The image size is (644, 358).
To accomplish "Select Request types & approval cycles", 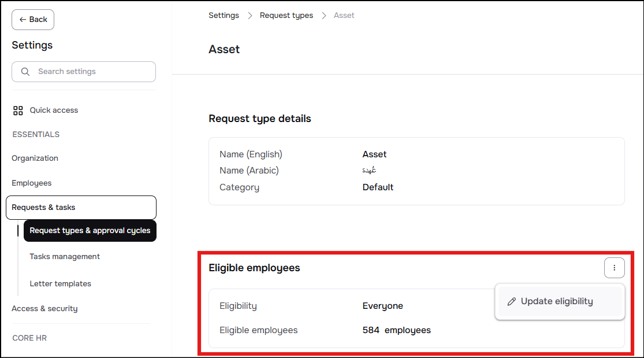I will point(90,231).
